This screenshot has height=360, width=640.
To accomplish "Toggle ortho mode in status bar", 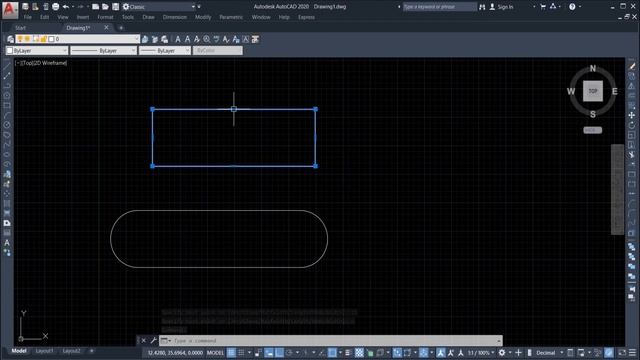I will point(279,353).
